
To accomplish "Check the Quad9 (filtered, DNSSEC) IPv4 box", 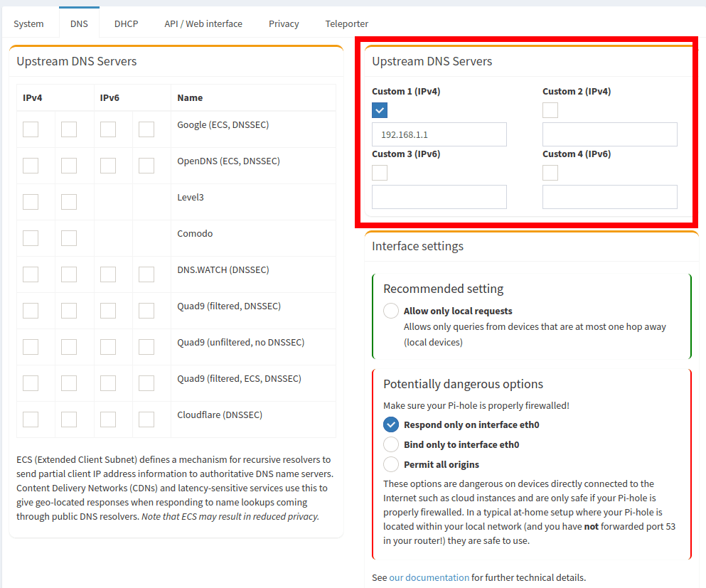I will coord(30,310).
